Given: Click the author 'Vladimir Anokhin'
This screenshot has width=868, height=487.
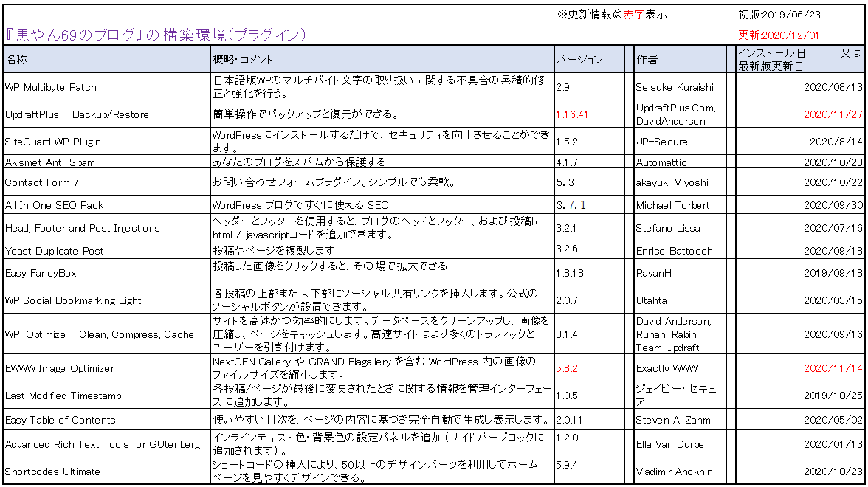Looking at the screenshot, I should coord(675,472).
